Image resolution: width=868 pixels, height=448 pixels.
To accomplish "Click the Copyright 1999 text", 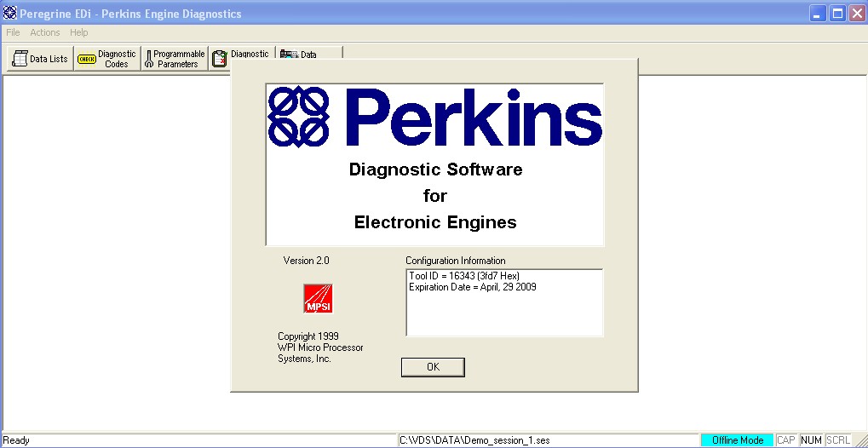I will click(308, 336).
